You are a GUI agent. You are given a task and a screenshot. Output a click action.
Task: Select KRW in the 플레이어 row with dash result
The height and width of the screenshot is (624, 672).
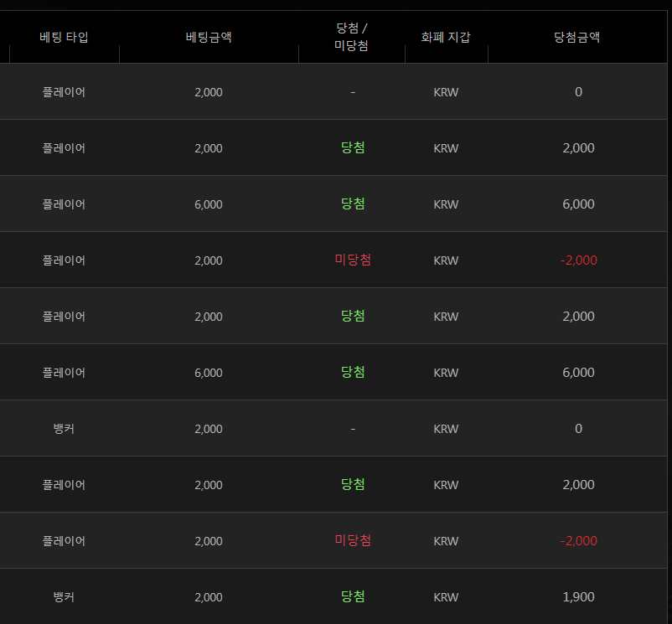446,92
